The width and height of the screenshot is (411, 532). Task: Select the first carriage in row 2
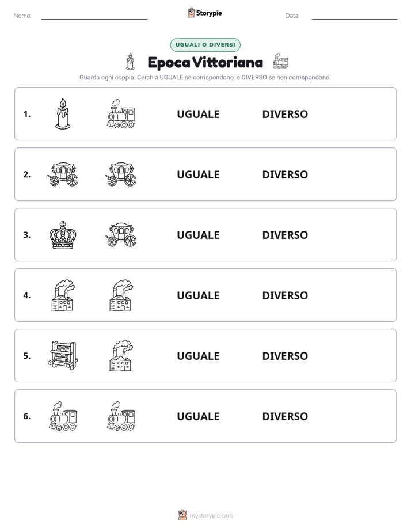(63, 174)
